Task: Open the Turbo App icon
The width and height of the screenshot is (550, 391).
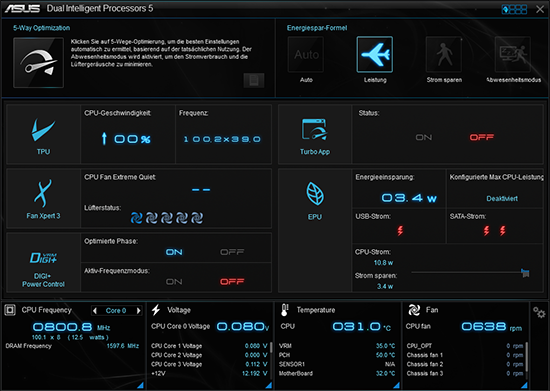Action: (315, 129)
